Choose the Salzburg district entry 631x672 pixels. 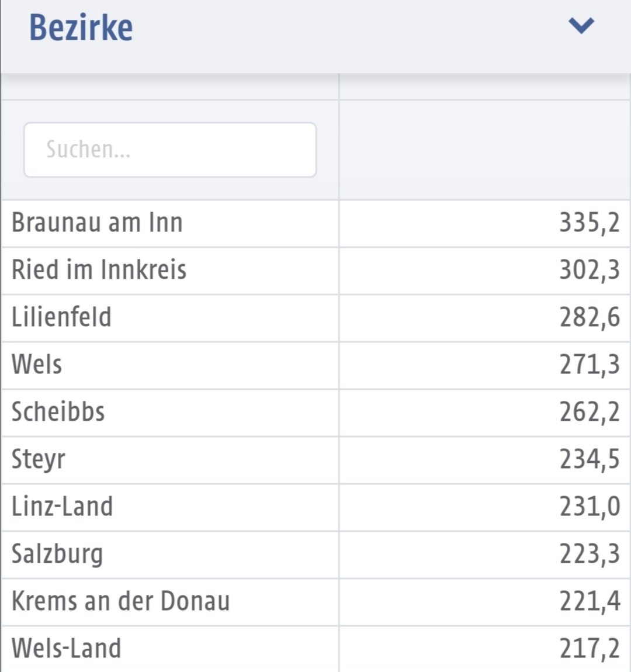coord(315,555)
